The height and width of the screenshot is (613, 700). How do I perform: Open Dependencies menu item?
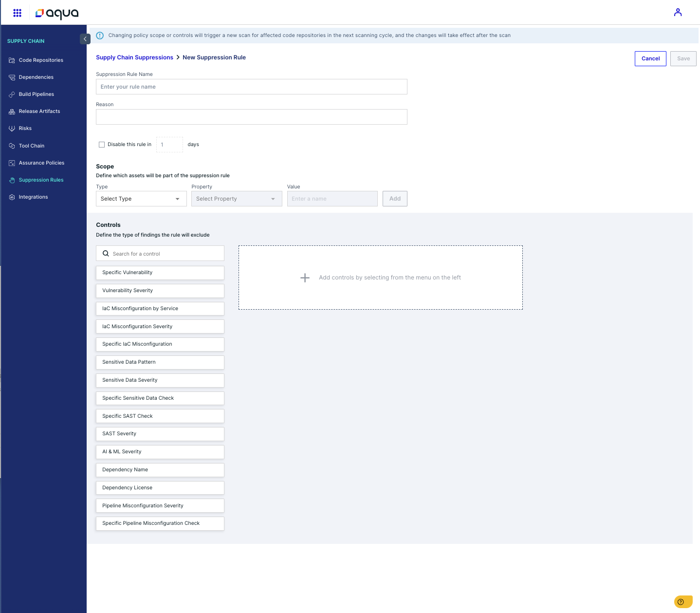[36, 77]
